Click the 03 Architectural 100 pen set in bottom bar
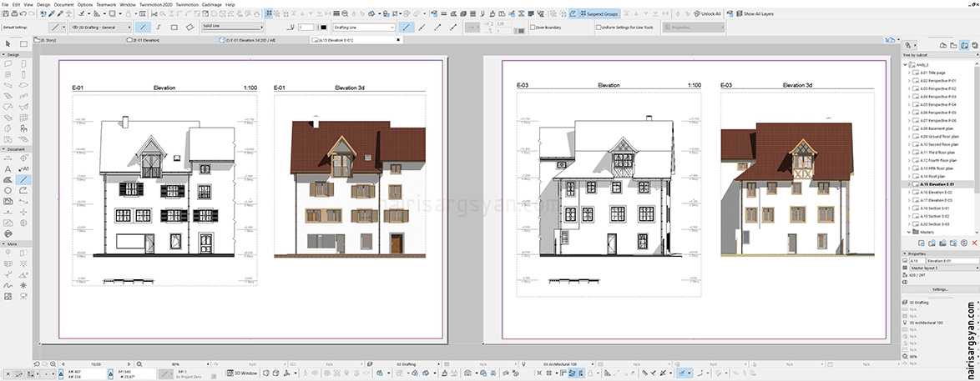The image size is (980, 381). (x=560, y=363)
